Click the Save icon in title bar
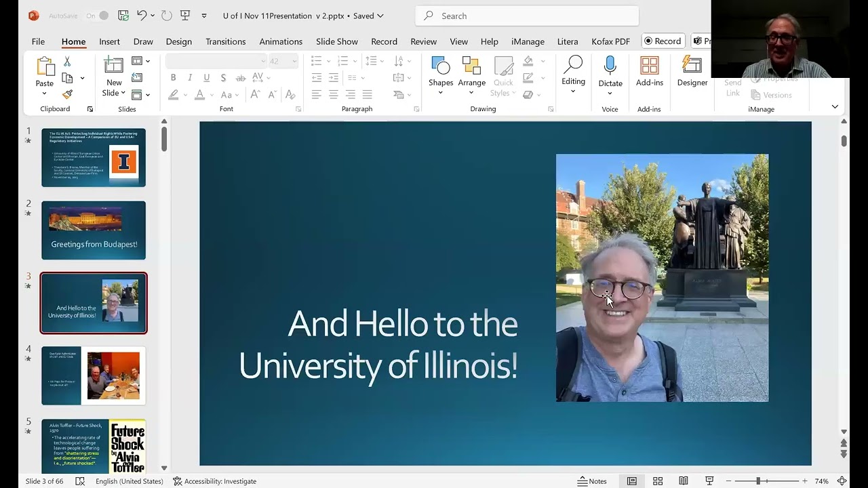Image resolution: width=868 pixels, height=488 pixels. (x=123, y=16)
